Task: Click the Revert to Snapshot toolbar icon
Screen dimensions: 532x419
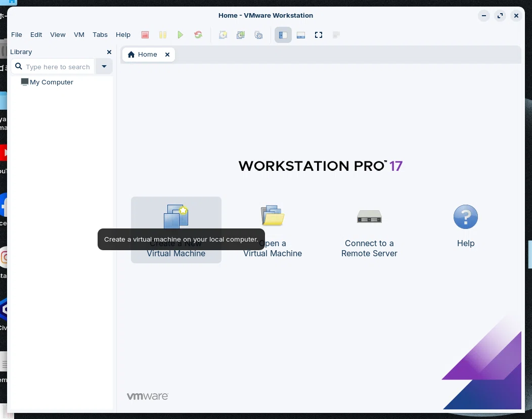Action: [241, 35]
